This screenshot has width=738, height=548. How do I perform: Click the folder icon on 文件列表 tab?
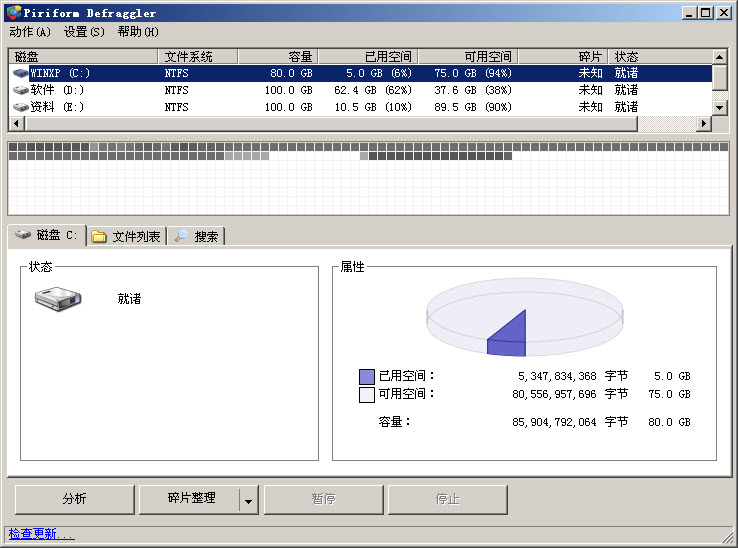tap(99, 237)
